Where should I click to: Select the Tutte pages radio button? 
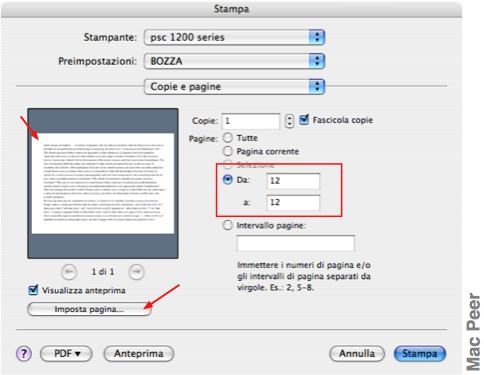(228, 138)
